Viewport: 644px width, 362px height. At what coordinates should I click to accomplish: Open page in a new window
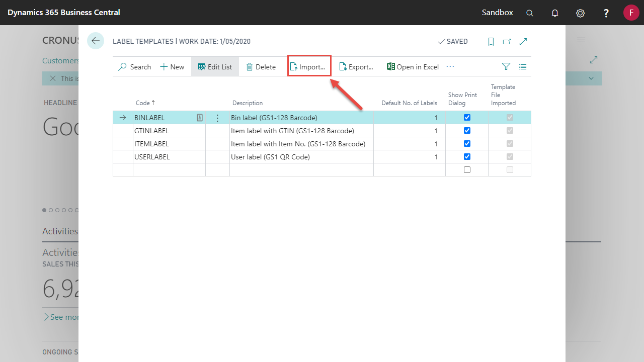click(507, 42)
